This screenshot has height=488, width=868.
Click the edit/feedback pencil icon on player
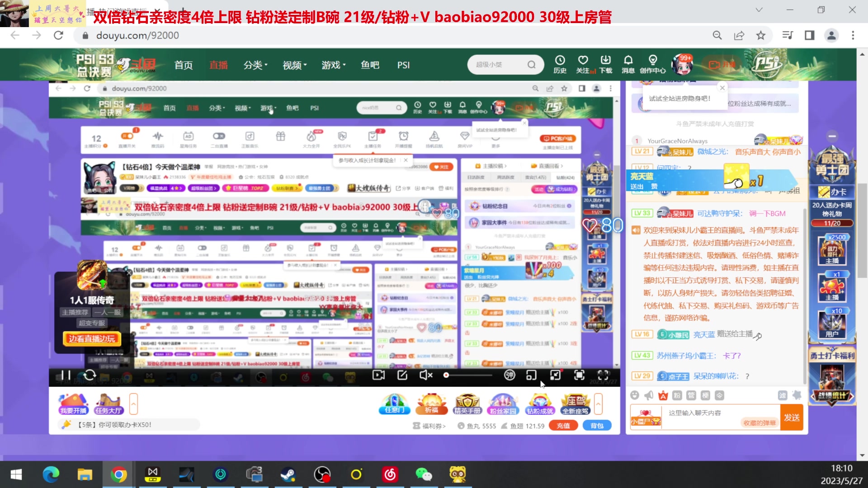[402, 375]
